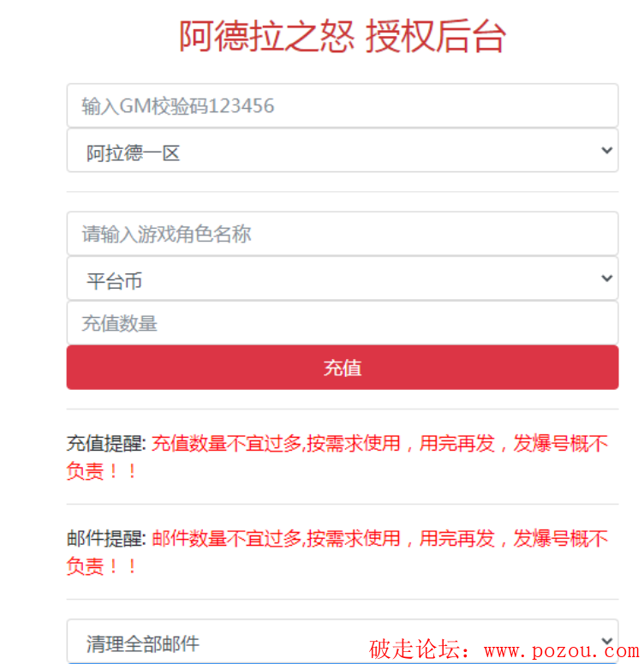
Task: Click the arrow icon on 清理全部邮件 selector
Action: coord(606,641)
